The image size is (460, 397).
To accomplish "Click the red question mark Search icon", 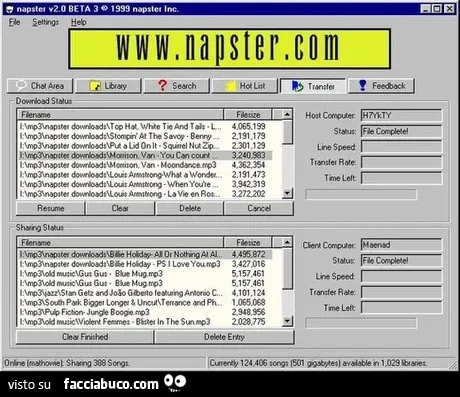I will (162, 85).
